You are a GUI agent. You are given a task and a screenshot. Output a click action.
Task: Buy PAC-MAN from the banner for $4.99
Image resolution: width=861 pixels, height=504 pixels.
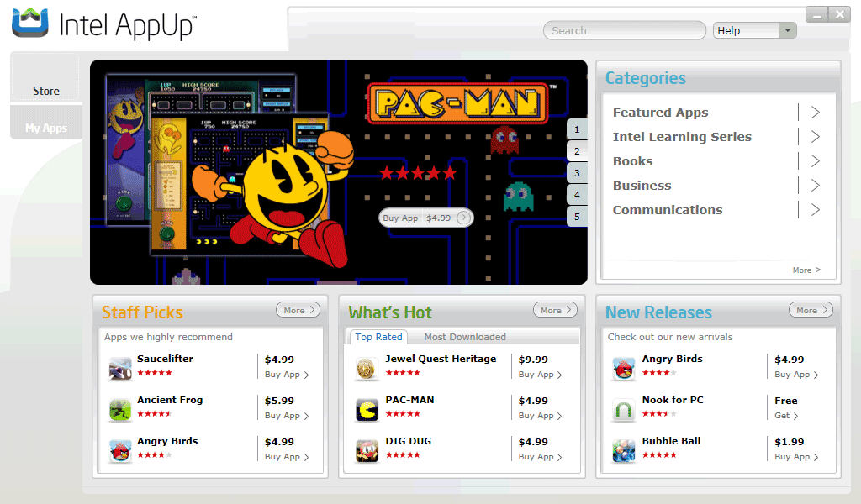pyautogui.click(x=425, y=218)
